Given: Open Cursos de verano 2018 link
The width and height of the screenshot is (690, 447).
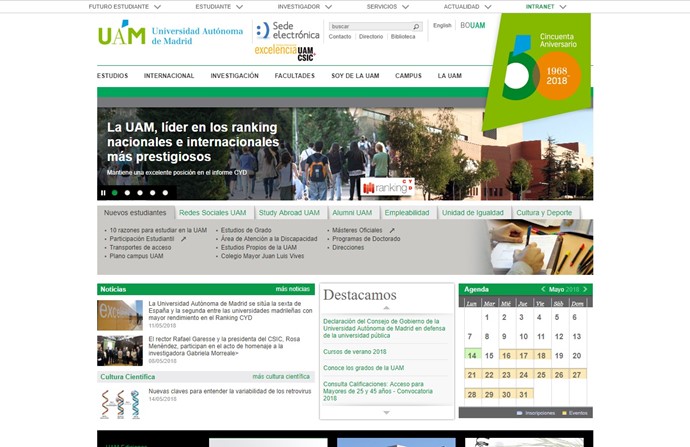Looking at the screenshot, I should pyautogui.click(x=355, y=352).
